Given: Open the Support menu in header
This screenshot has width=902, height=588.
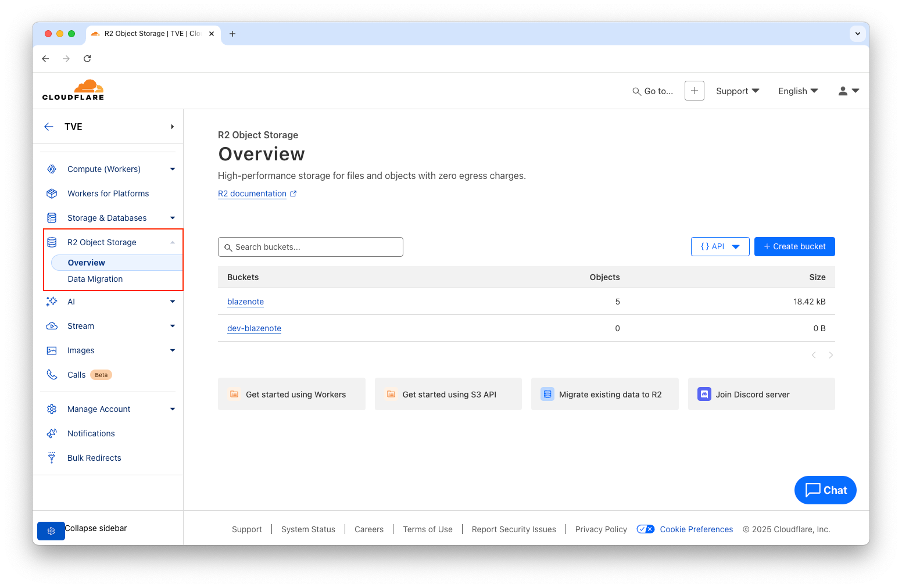Looking at the screenshot, I should pos(737,91).
